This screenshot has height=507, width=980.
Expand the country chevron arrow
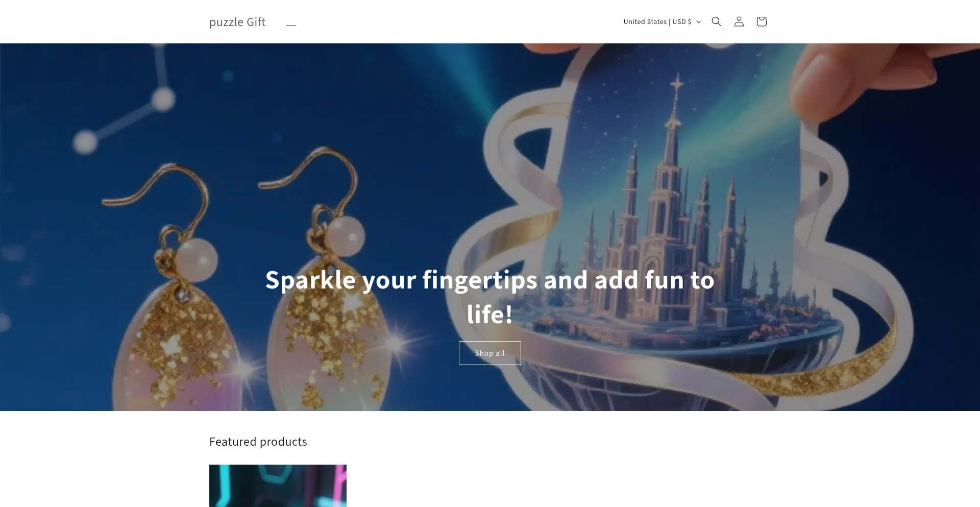(x=699, y=22)
